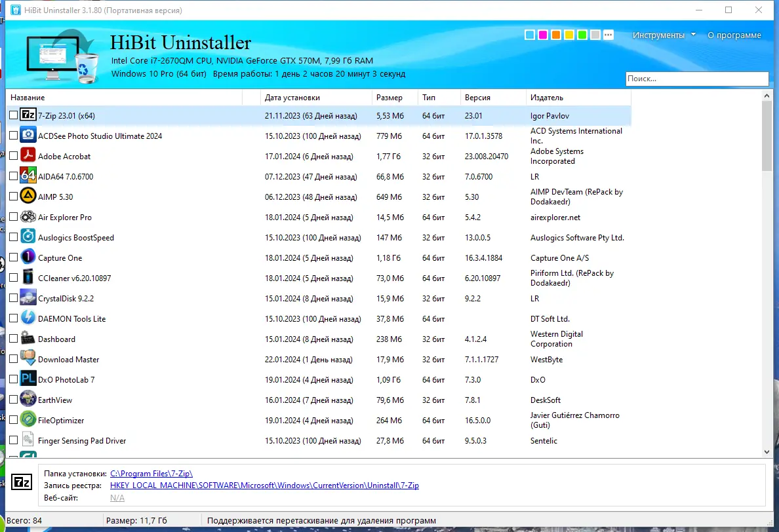Select the Air Explorer Pro checkbox
This screenshot has width=779, height=532.
tap(13, 217)
